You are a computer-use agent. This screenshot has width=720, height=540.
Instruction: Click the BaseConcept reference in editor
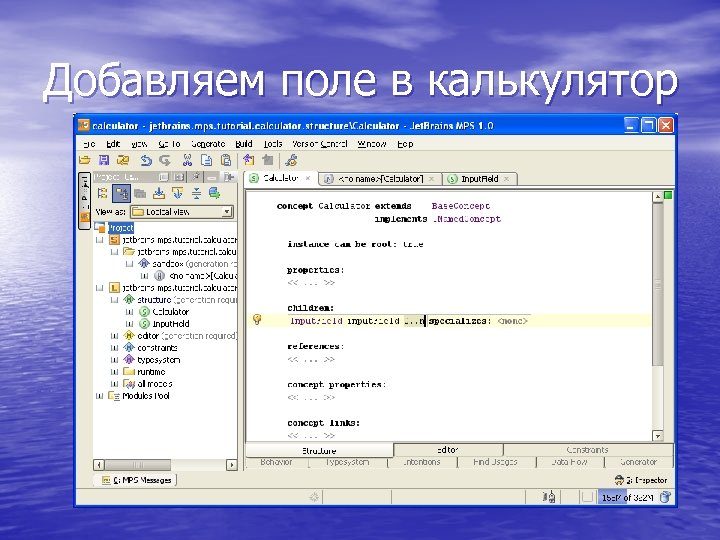[461, 206]
